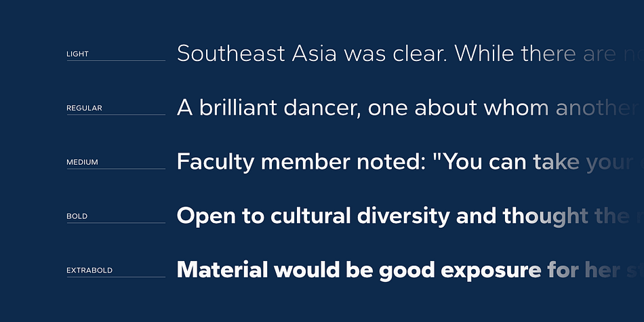Click the word member in Medium sample
This screenshot has height=322, width=644.
(x=305, y=162)
